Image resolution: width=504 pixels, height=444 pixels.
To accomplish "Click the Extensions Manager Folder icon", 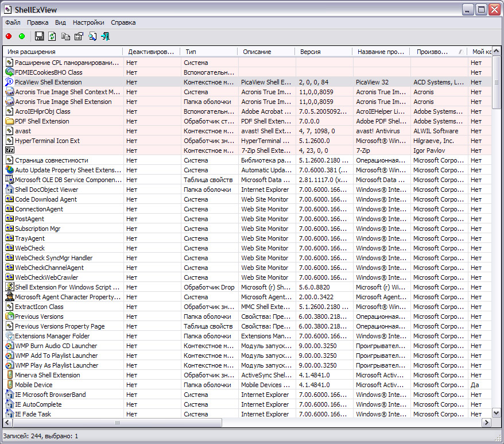I will click(10, 335).
